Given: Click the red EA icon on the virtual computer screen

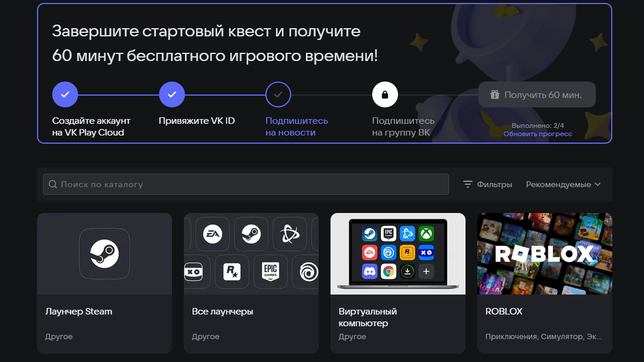Looking at the screenshot, I should 370,252.
